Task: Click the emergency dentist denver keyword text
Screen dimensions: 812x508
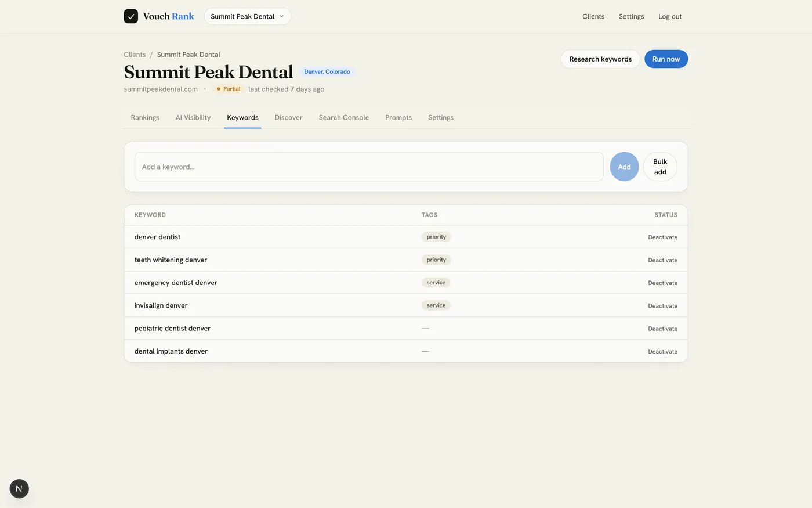Action: (176, 283)
